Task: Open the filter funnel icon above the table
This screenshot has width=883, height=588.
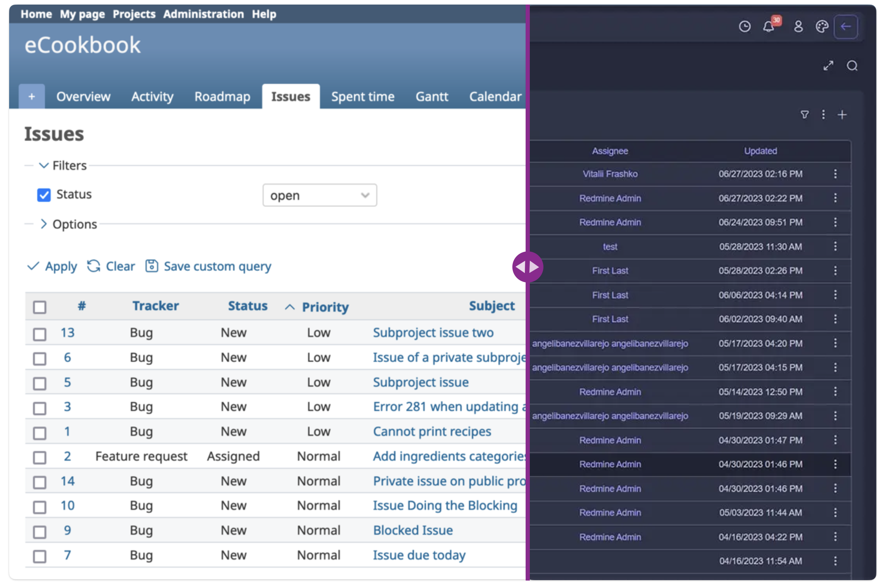Action: pos(805,114)
